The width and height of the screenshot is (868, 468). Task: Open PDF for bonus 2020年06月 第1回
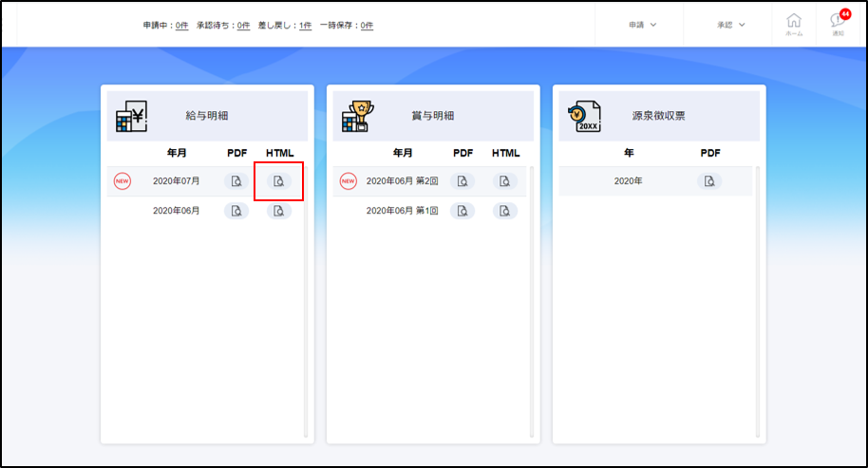(462, 211)
